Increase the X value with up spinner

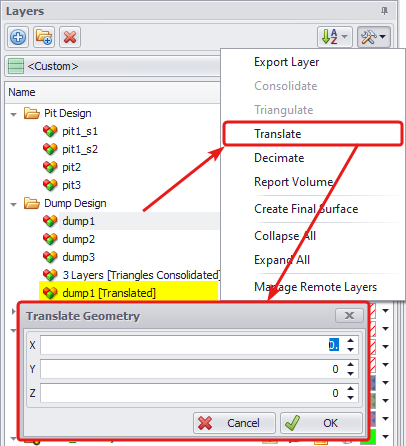tap(350, 341)
